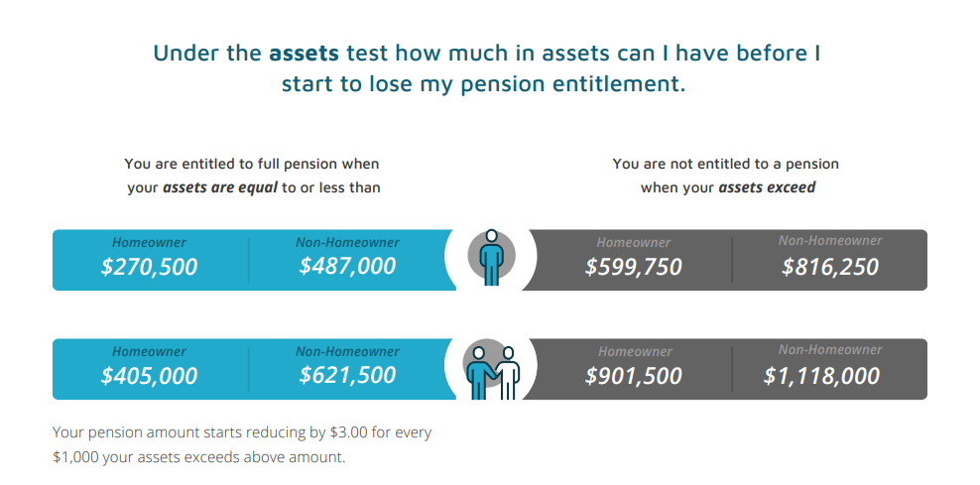Click the pension reducing by $3.00 note

pyautogui.click(x=242, y=445)
